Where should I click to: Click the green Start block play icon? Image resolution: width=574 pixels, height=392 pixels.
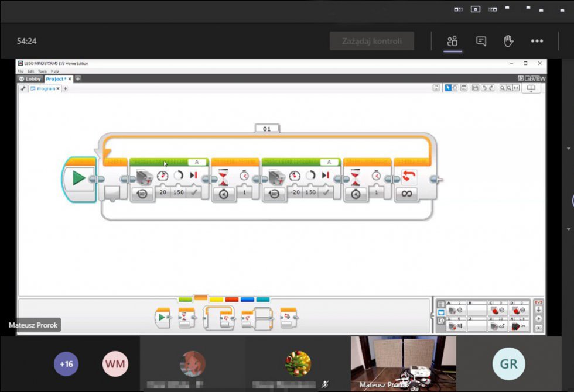click(x=79, y=178)
